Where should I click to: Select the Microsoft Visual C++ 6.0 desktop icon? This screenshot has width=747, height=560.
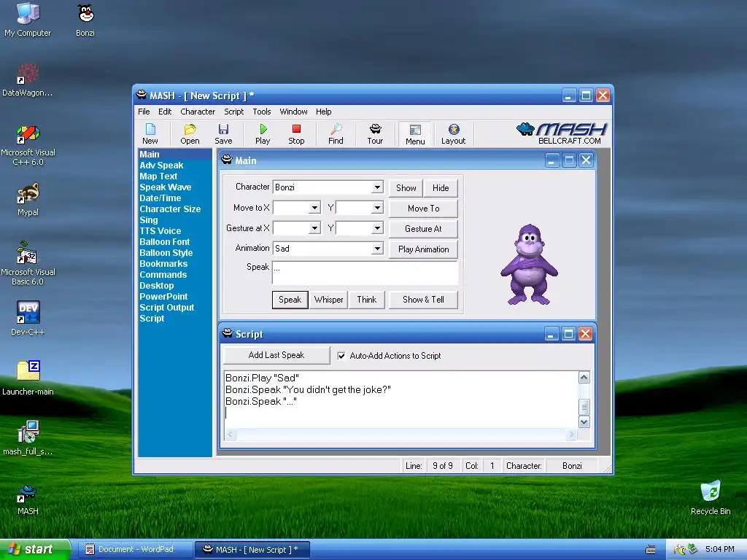coord(28,145)
